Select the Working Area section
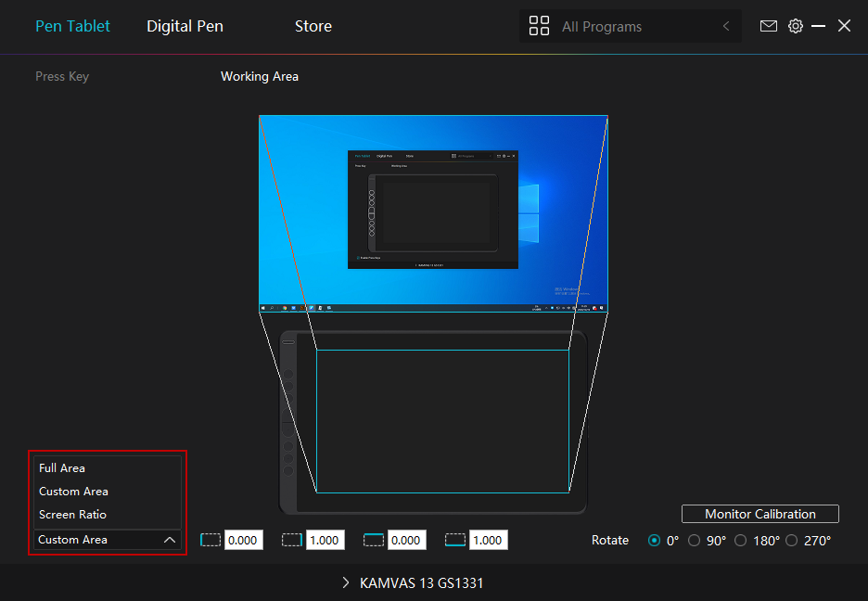Image resolution: width=868 pixels, height=601 pixels. click(260, 76)
